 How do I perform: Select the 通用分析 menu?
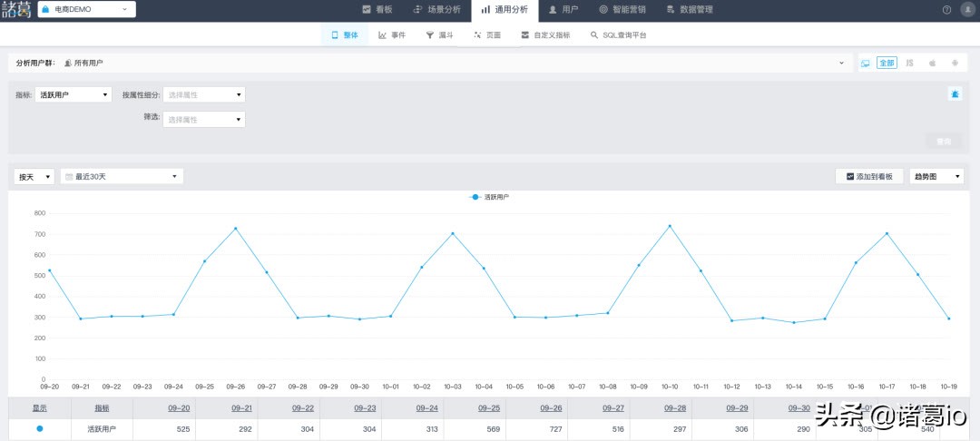505,9
